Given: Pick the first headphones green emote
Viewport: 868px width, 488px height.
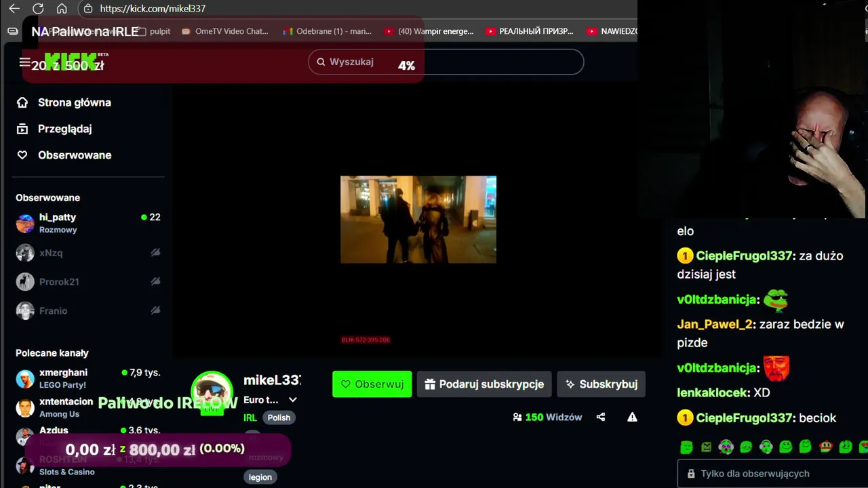Looking at the screenshot, I should click(x=726, y=447).
